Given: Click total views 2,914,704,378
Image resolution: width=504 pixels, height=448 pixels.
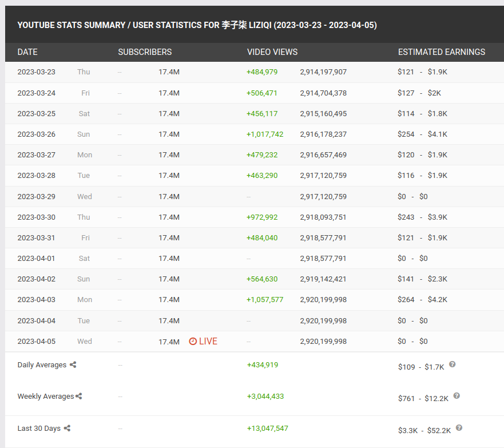Looking at the screenshot, I should click(x=323, y=93).
